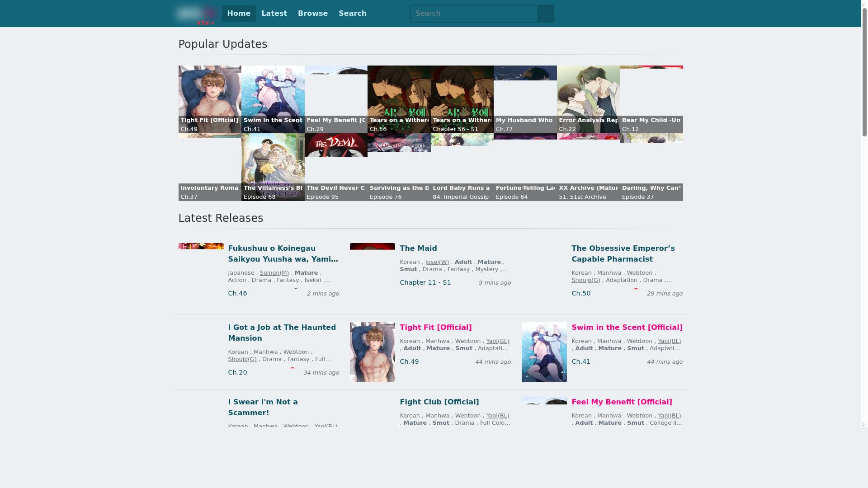
Task: Go to the Browse page
Action: coord(312,14)
